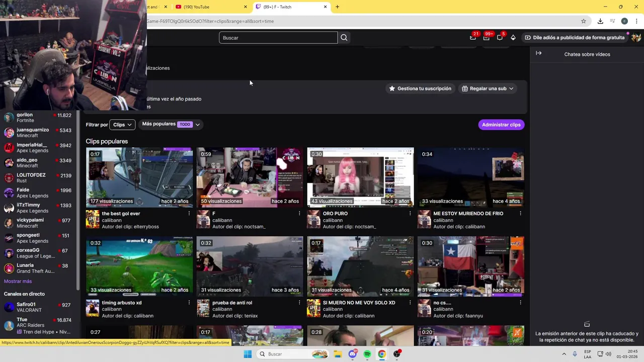The height and width of the screenshot is (362, 644).
Task: Open options menu for 'no cs.....' clip
Action: click(x=520, y=303)
